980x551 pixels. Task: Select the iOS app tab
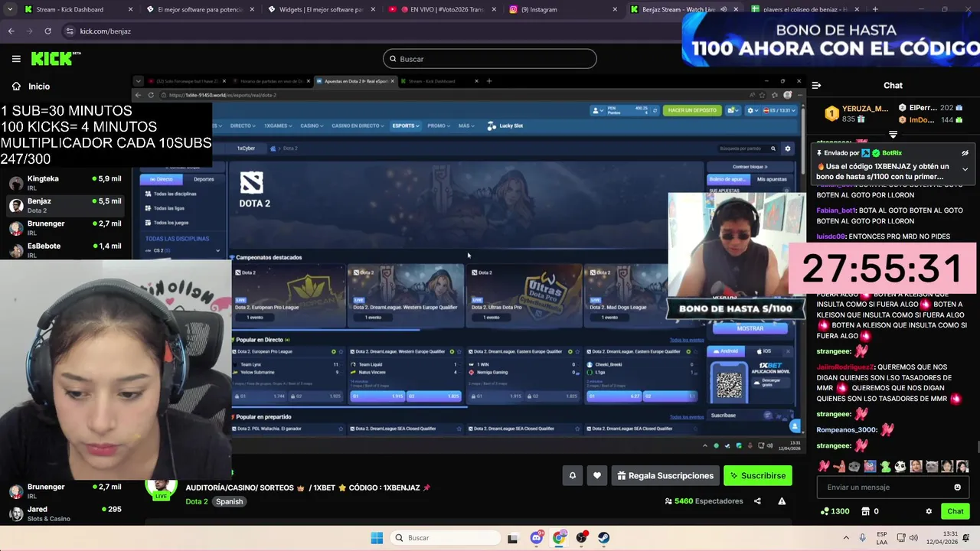click(763, 351)
